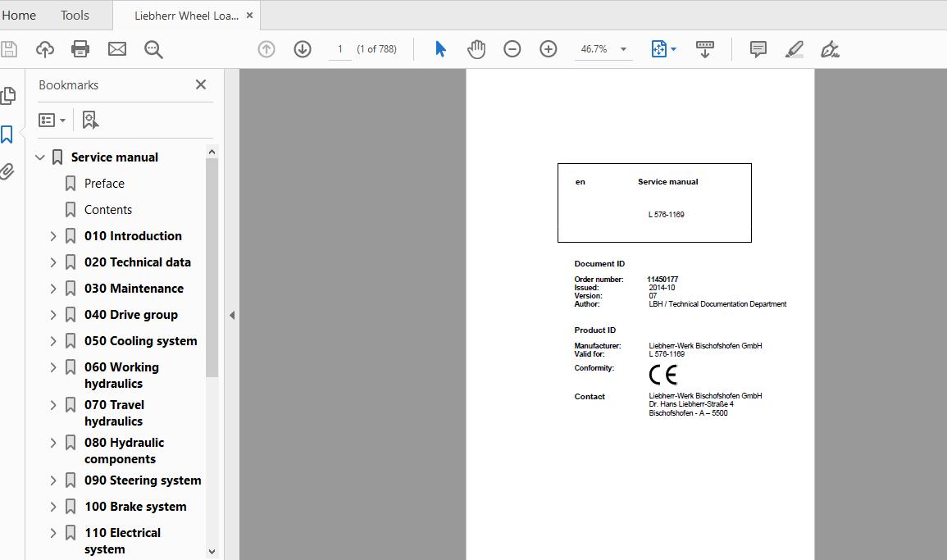Print the document using the printer icon
The image size is (947, 560).
point(80,49)
